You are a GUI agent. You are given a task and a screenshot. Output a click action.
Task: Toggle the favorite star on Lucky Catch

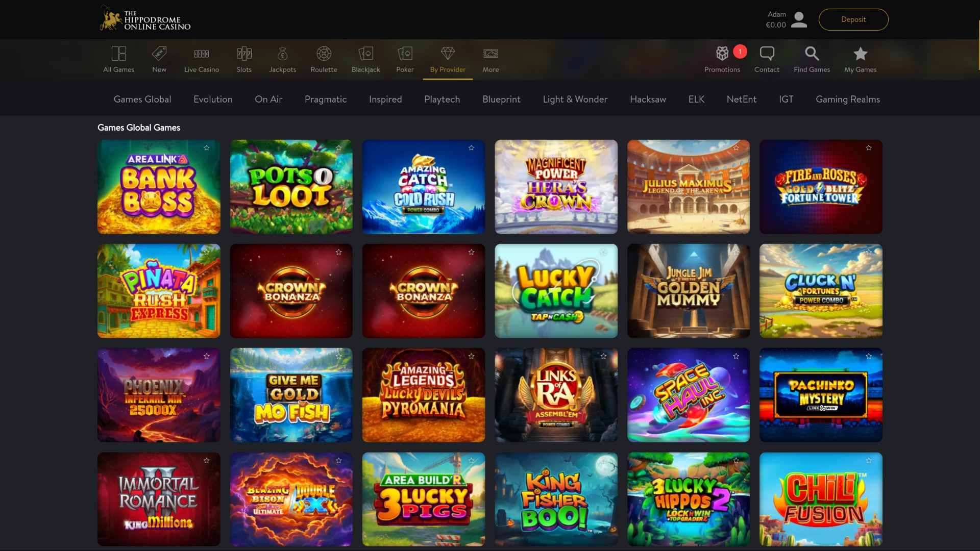[604, 252]
